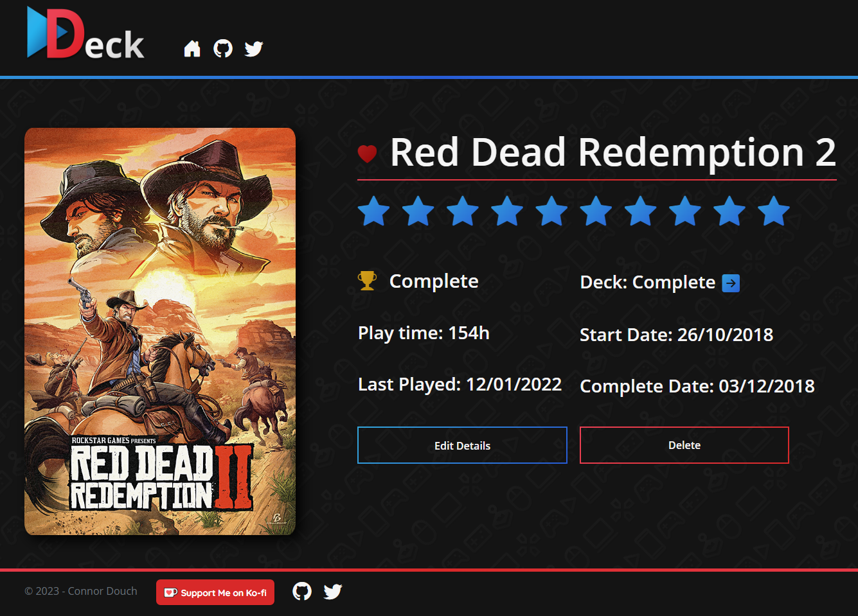Toggle the heart favorite icon for Red Dead Redemption 2
The width and height of the screenshot is (858, 616).
tap(367, 152)
